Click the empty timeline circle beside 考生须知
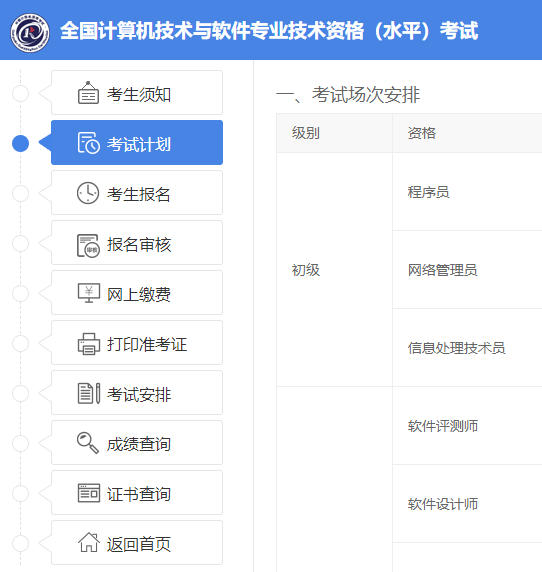542x572 pixels. tap(20, 93)
